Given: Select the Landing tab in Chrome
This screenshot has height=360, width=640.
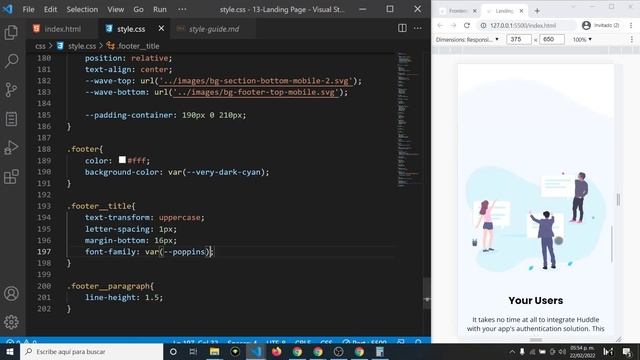Looking at the screenshot, I should click(504, 11).
